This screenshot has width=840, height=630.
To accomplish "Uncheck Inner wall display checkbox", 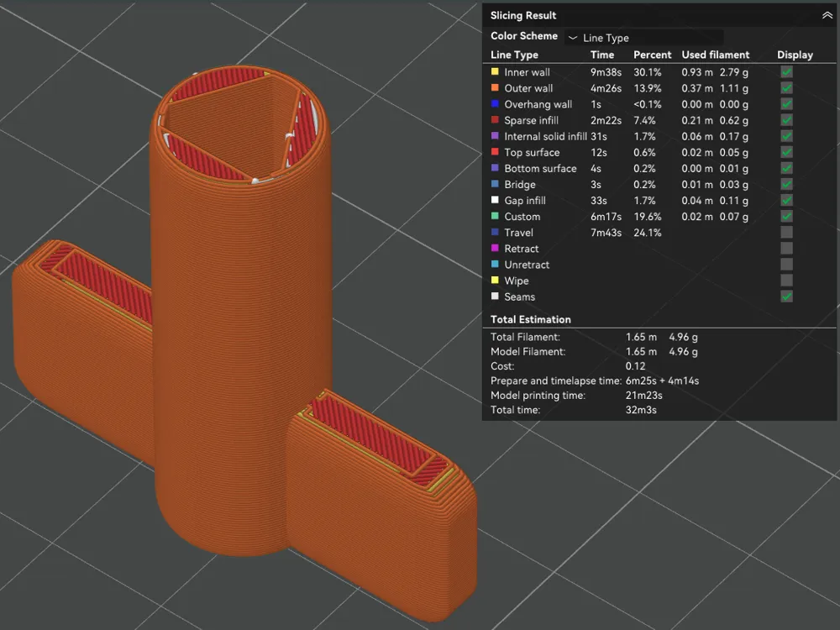I will tap(786, 71).
